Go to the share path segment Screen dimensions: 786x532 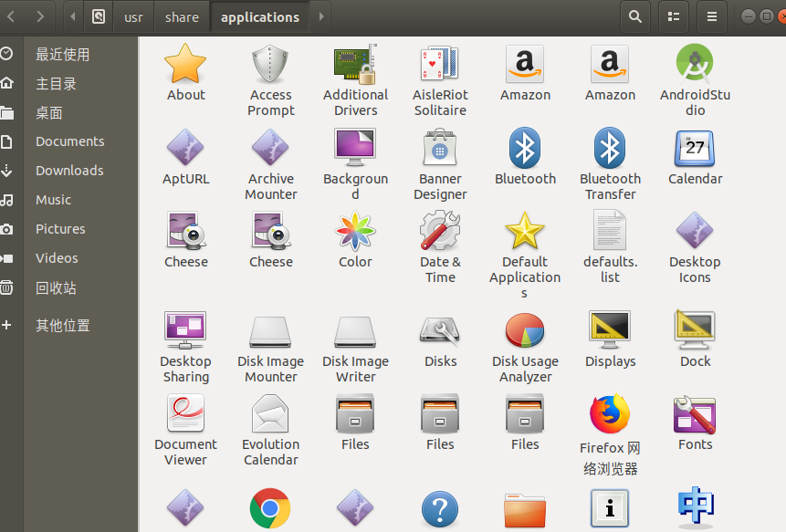(x=182, y=16)
